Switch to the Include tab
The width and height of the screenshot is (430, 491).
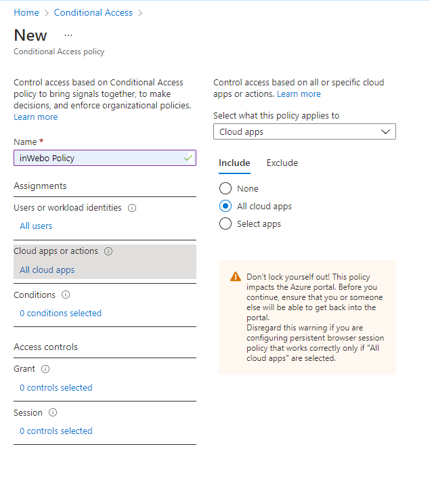[234, 163]
